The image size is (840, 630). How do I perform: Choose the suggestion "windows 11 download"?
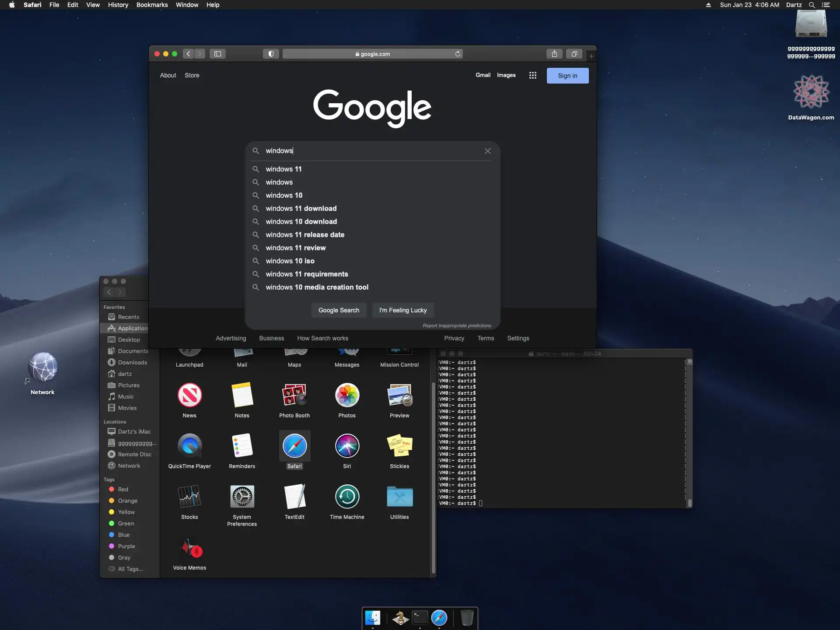point(301,208)
